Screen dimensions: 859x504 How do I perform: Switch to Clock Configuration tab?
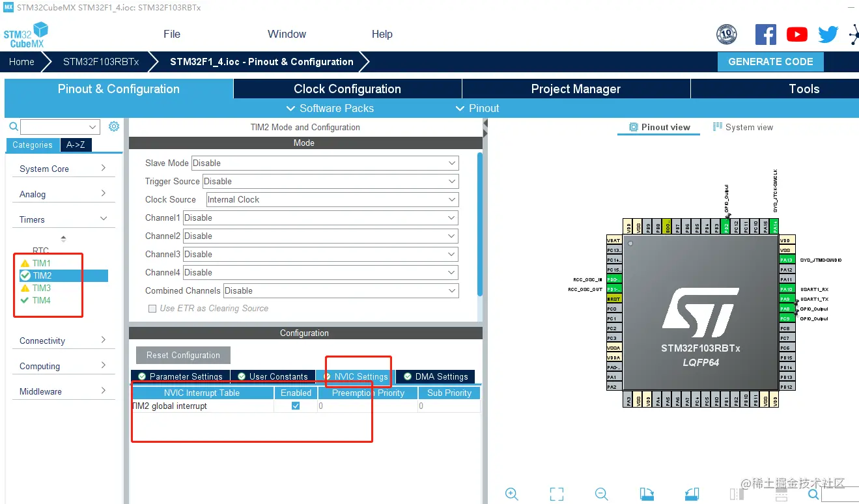pos(347,89)
